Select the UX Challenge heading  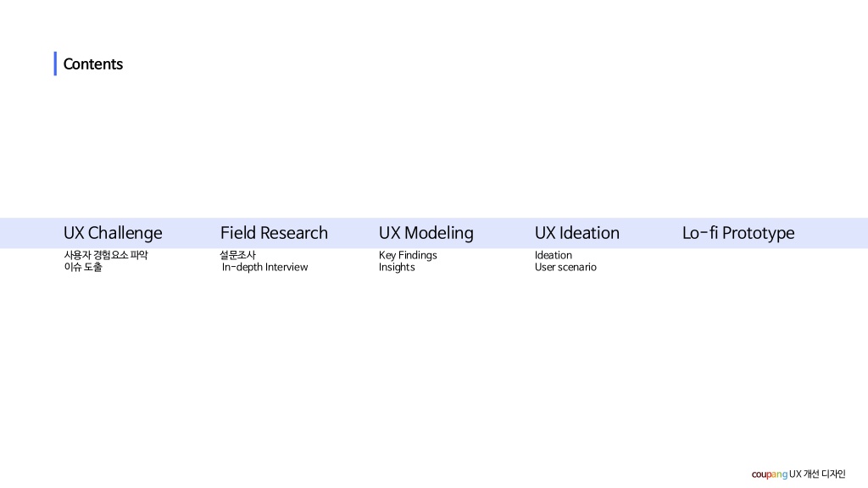[113, 233]
